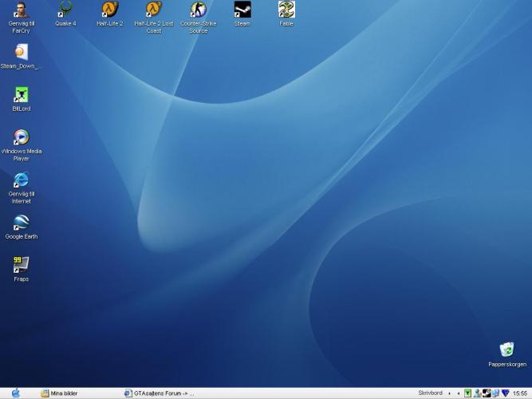
Task: Select the BitLord shortcut
Action: click(x=22, y=95)
